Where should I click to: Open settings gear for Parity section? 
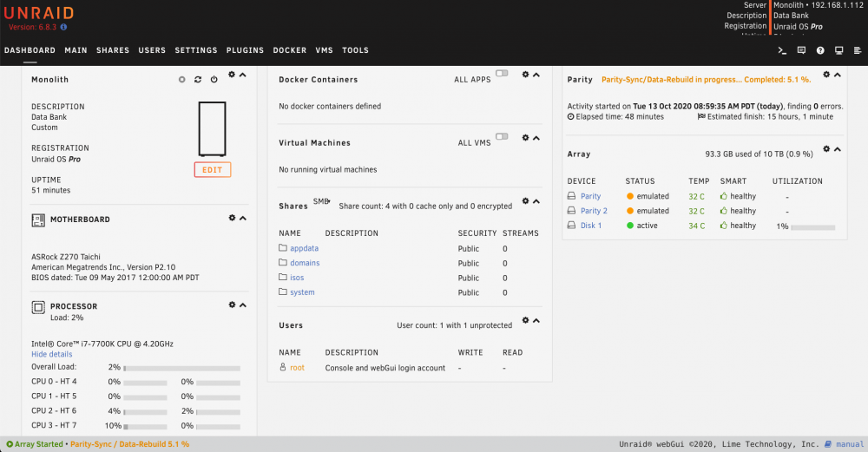[x=826, y=75]
